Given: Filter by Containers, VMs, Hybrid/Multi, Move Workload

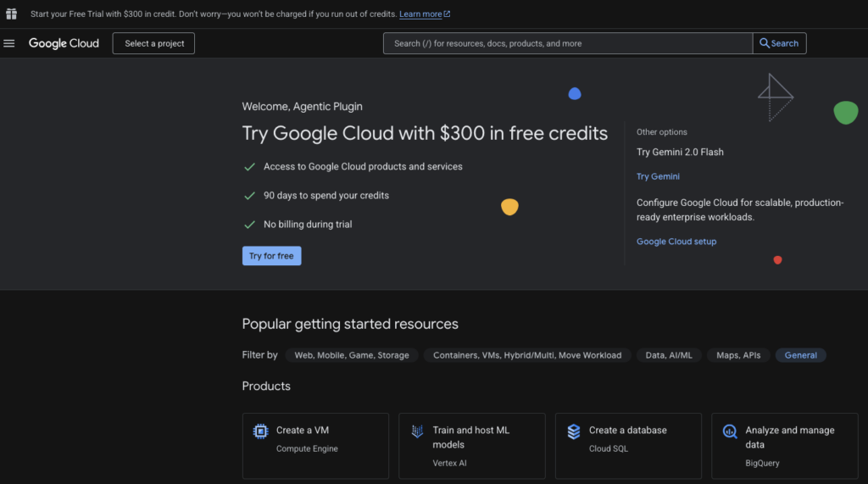Looking at the screenshot, I should coord(527,355).
